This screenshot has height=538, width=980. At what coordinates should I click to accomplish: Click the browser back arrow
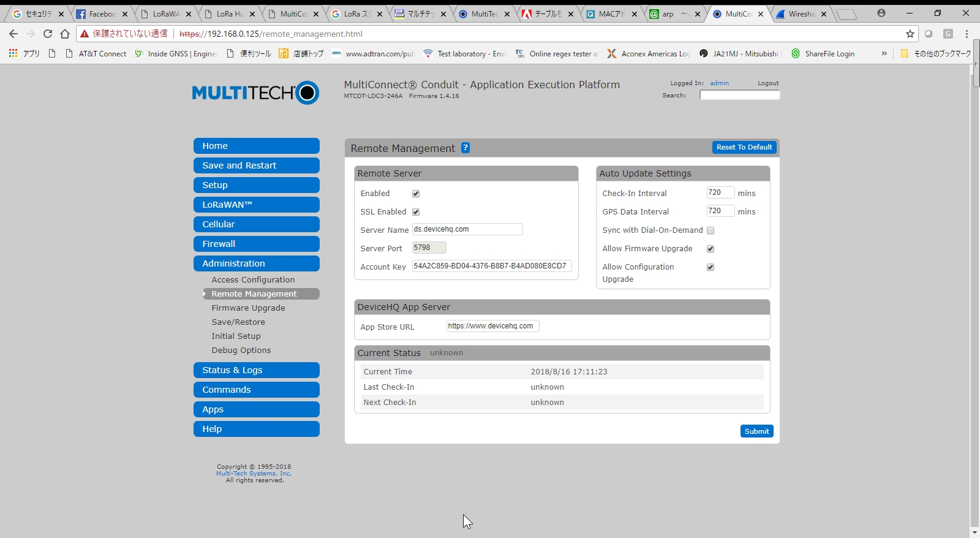13,34
